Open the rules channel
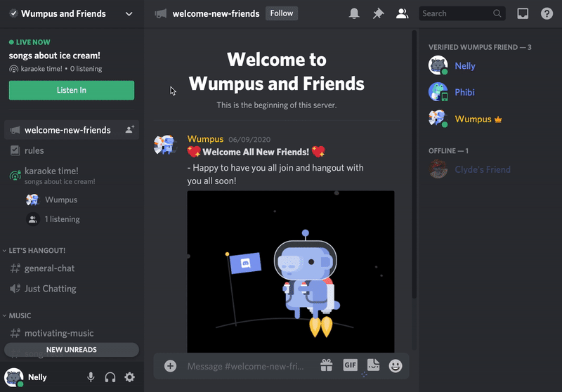562x392 pixels. (x=72, y=150)
